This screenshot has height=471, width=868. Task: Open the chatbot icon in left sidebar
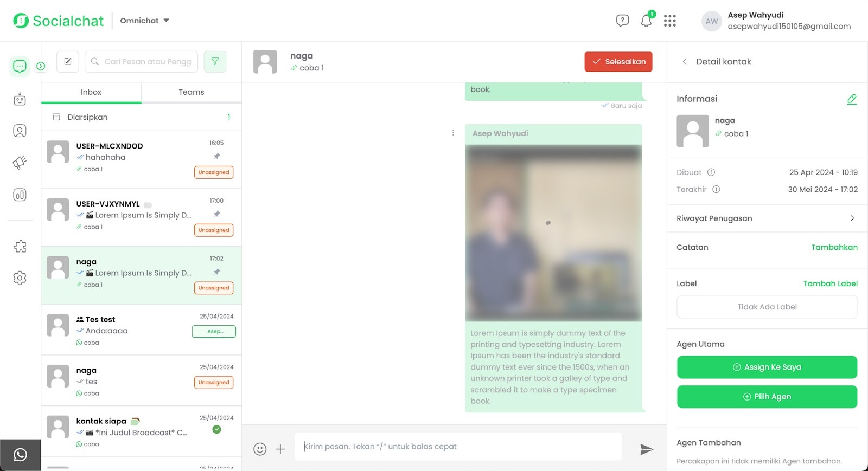20,99
